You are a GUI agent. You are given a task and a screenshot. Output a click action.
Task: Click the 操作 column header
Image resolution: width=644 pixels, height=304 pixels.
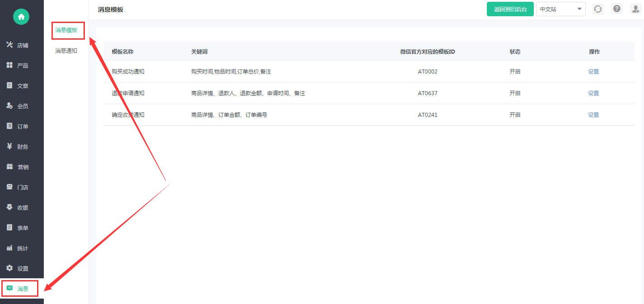pos(594,51)
